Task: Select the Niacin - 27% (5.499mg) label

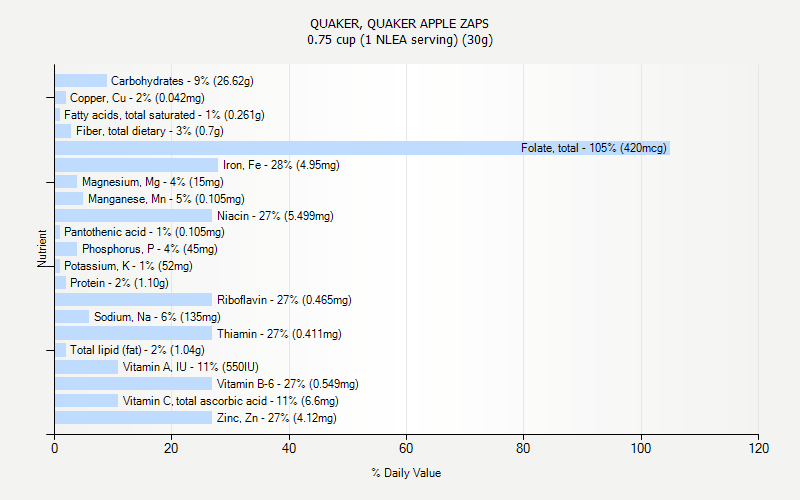Action: click(275, 216)
